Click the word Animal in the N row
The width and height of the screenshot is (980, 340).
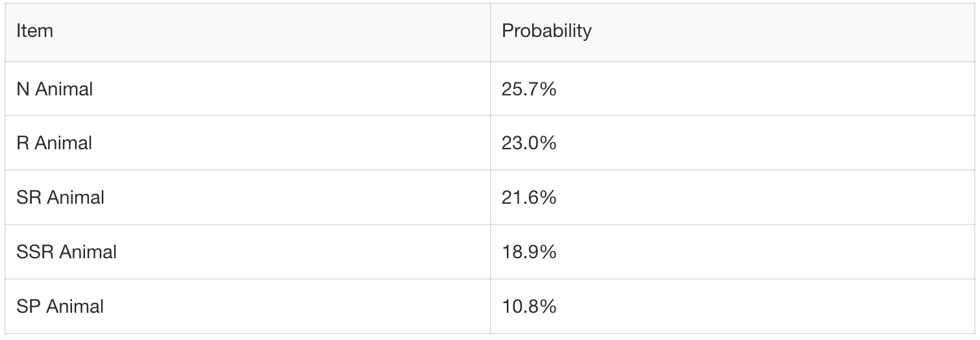coord(64,89)
